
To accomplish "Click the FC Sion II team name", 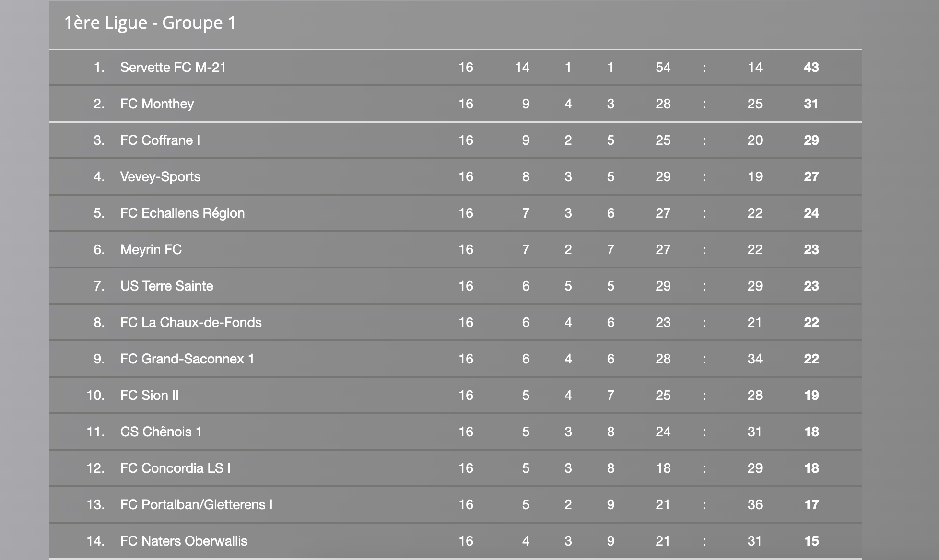I will click(x=149, y=395).
